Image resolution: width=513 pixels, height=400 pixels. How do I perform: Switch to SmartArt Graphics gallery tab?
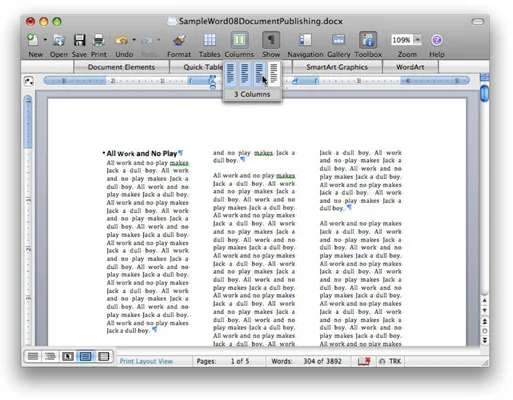[337, 67]
